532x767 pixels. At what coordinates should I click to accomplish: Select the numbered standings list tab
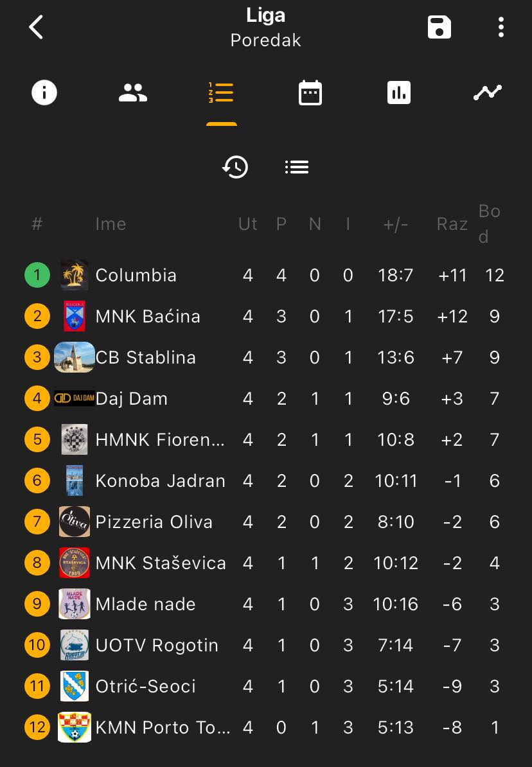221,93
